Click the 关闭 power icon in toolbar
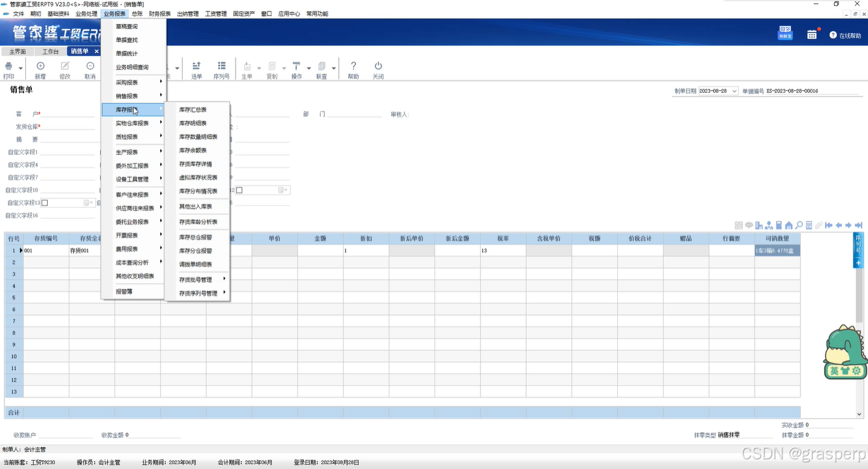Screen dimensions: 868x469 378,66
